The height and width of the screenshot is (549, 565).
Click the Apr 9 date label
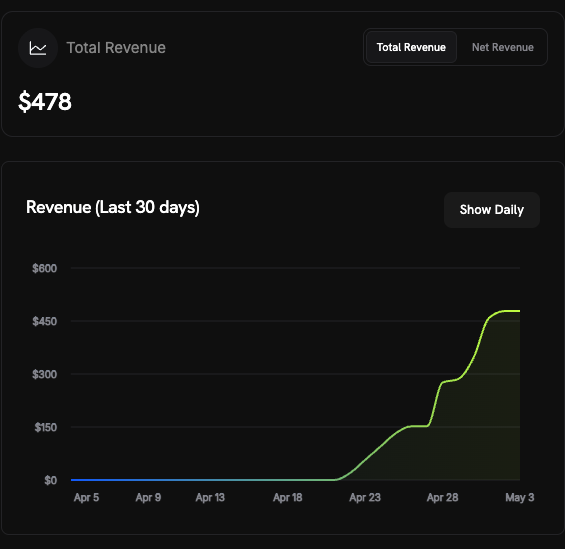(148, 497)
